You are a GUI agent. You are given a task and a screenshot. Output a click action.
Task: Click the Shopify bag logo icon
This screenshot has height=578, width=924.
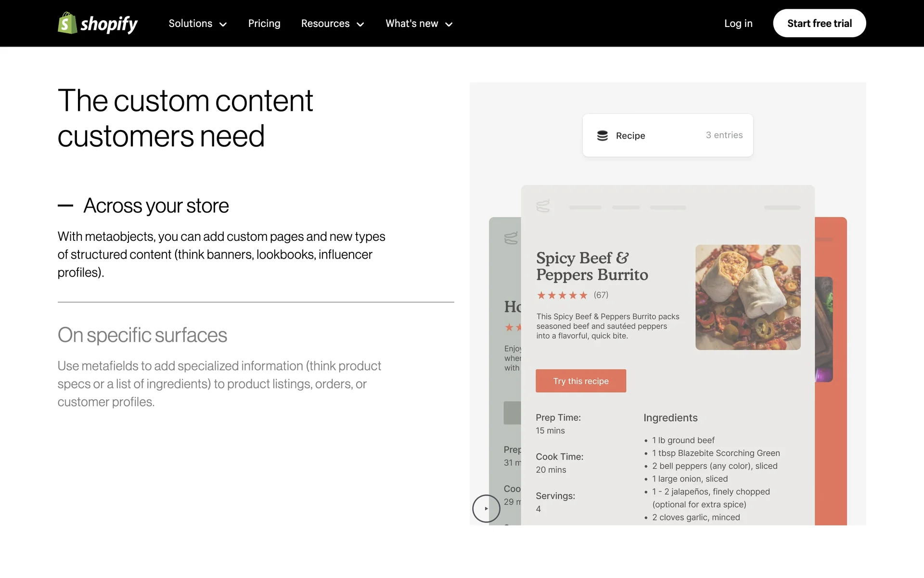point(67,23)
